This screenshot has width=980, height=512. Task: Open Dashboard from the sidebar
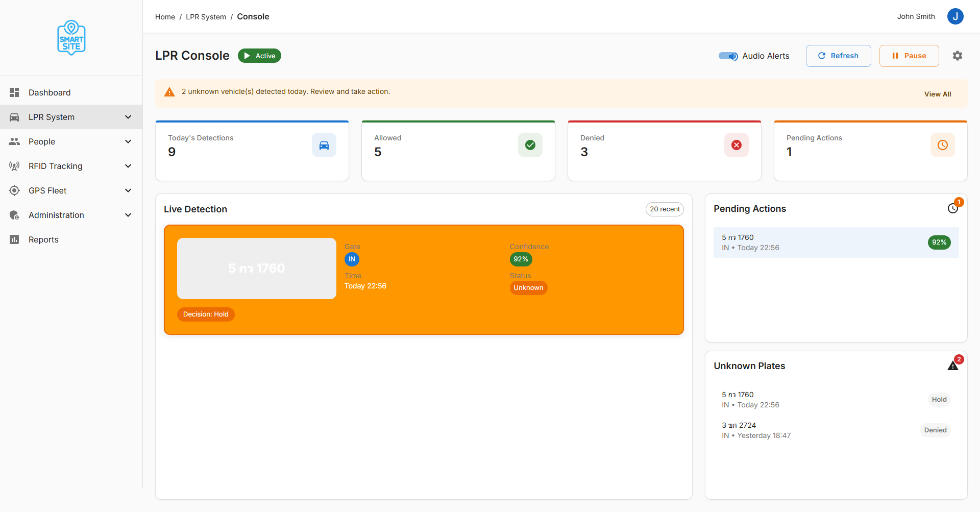tap(50, 92)
